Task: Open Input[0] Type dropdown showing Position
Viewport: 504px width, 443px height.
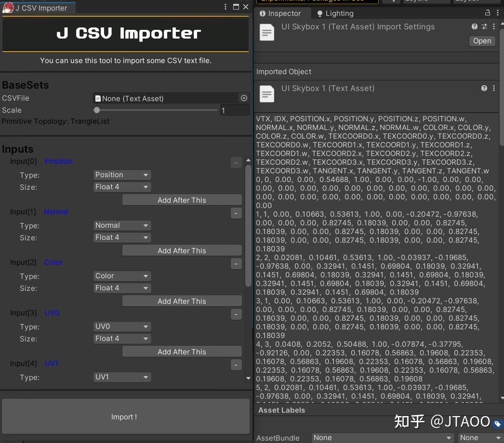Action: pos(122,175)
